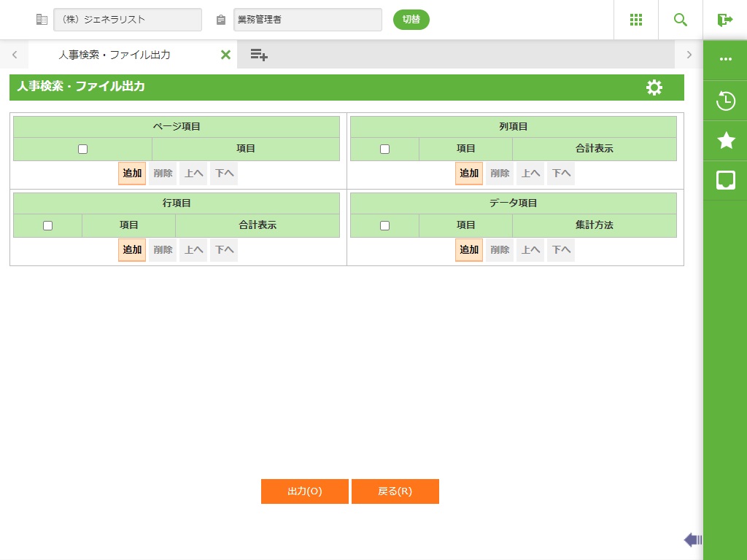Click the 業務管理者 role field
The width and height of the screenshot is (747, 560).
coord(307,20)
